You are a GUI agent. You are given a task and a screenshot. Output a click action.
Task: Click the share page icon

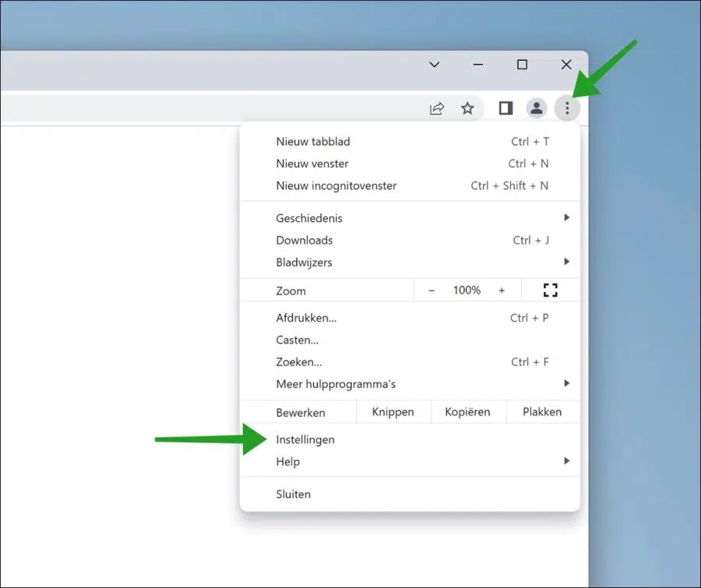click(436, 108)
